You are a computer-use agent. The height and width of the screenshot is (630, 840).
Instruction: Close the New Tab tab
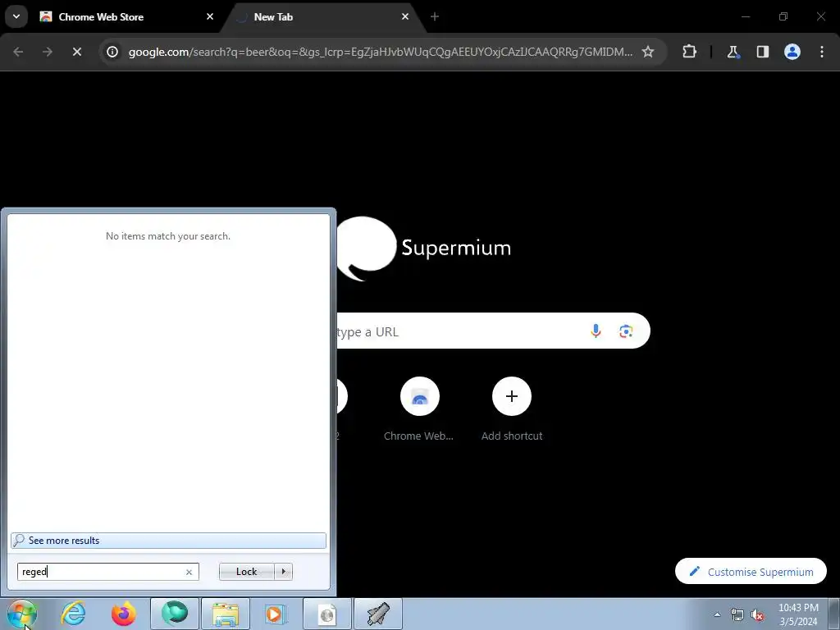[x=405, y=16]
